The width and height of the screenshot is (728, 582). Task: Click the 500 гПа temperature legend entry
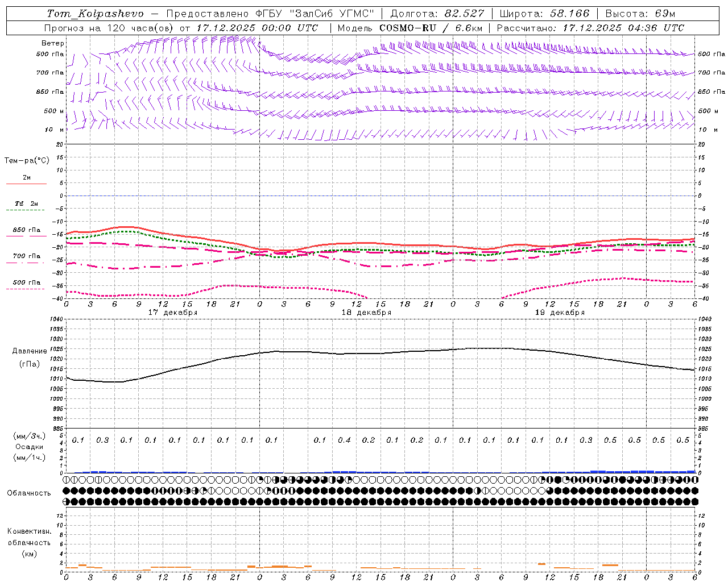27,282
